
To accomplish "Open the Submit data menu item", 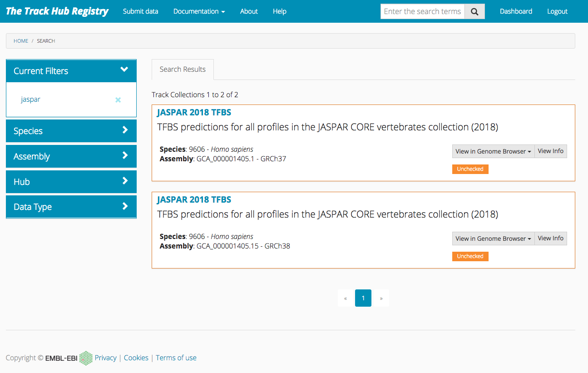I will [140, 11].
